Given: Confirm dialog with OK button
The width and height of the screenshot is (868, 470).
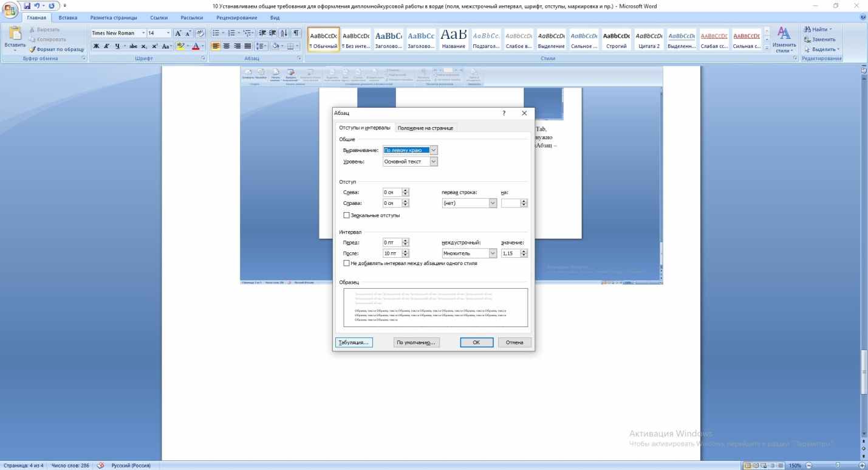Looking at the screenshot, I should pyautogui.click(x=477, y=342).
